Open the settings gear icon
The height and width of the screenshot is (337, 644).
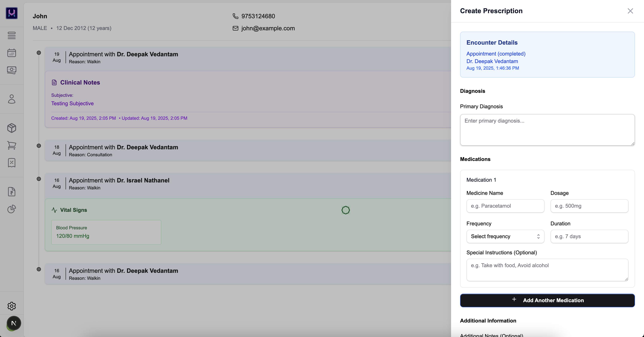point(11,306)
